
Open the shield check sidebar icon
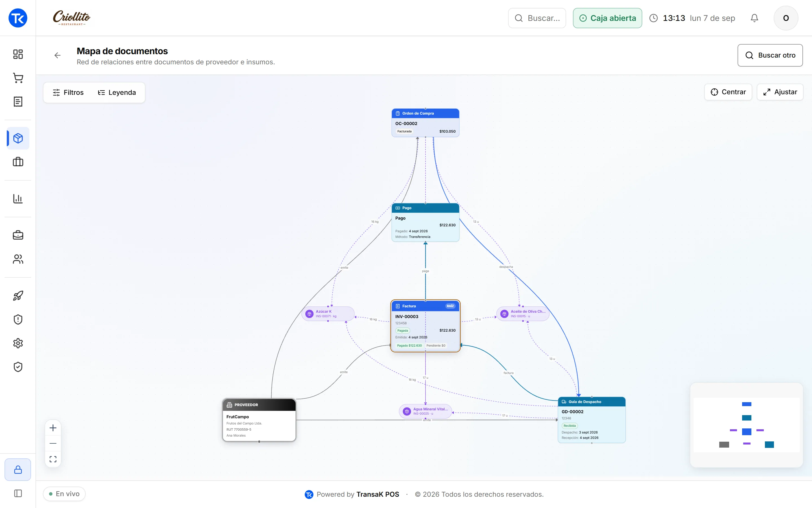pos(18,367)
